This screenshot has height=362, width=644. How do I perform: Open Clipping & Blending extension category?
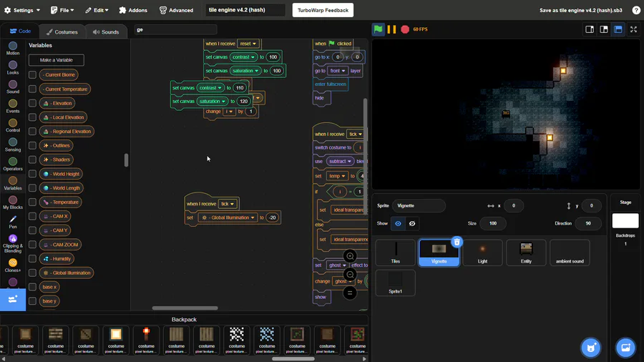(13, 243)
